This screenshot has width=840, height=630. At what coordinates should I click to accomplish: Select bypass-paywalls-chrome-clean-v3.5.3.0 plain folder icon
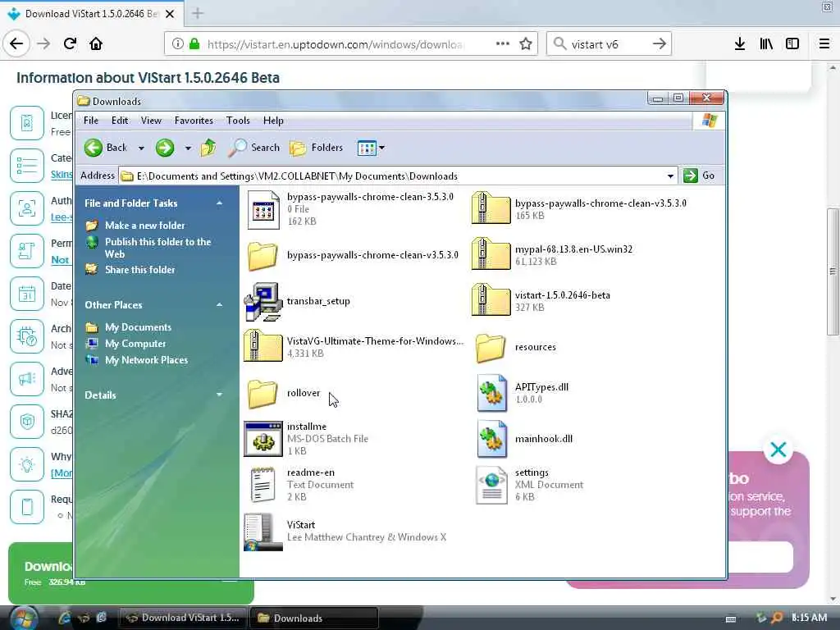coord(262,256)
